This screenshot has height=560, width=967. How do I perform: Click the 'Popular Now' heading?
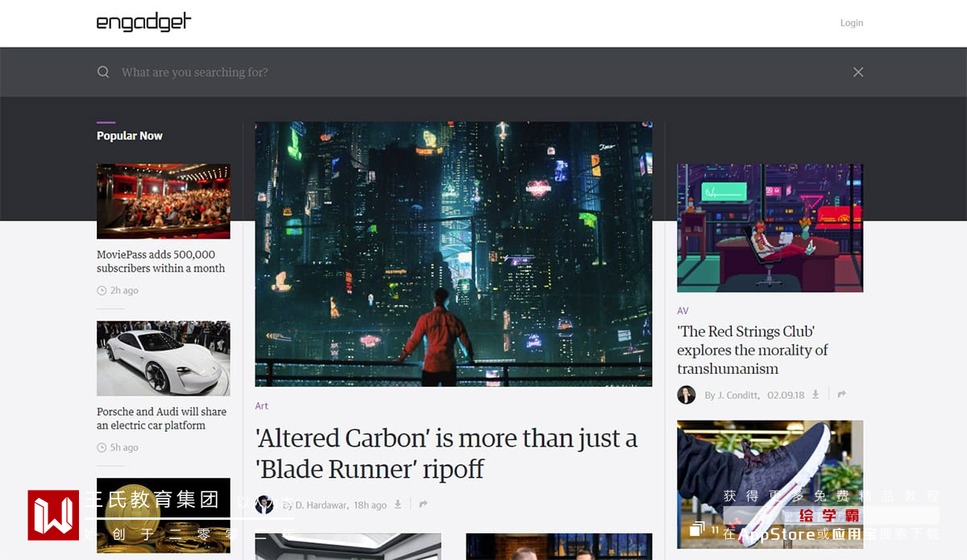pyautogui.click(x=130, y=135)
